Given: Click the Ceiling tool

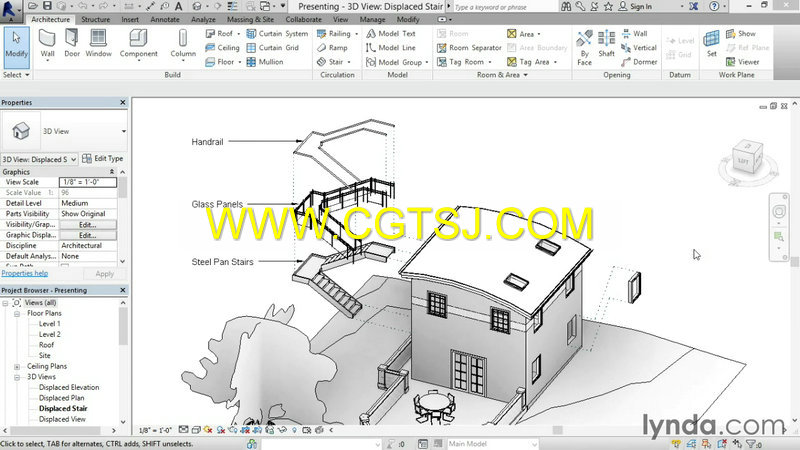Looking at the screenshot, I should pos(222,47).
